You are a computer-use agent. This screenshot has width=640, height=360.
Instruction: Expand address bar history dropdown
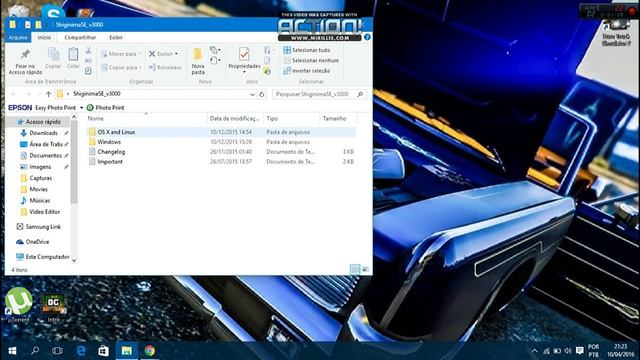[x=252, y=94]
